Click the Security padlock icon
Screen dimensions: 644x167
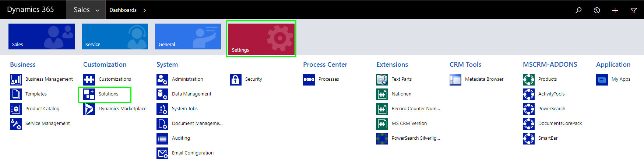[x=236, y=80]
